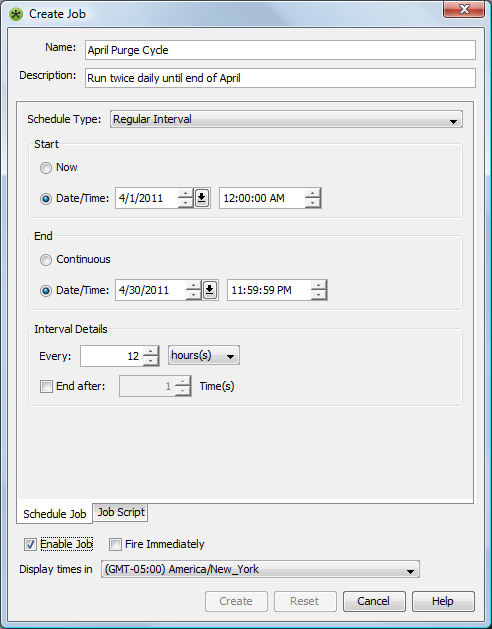Increase the End date 4/30/2011 spinner

pos(193,285)
